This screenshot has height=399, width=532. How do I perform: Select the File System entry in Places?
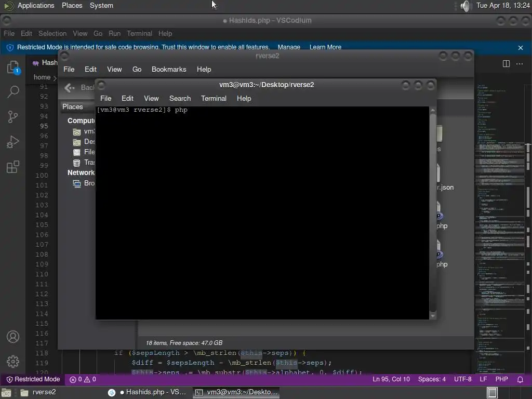(84, 152)
